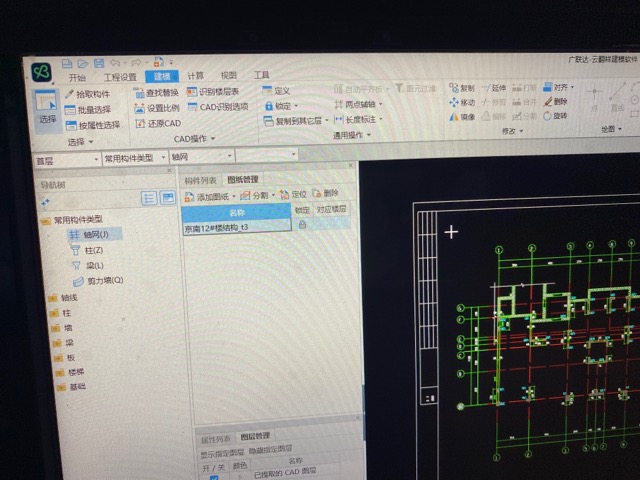
Task: Click 延伸 extend tool
Action: 494,88
